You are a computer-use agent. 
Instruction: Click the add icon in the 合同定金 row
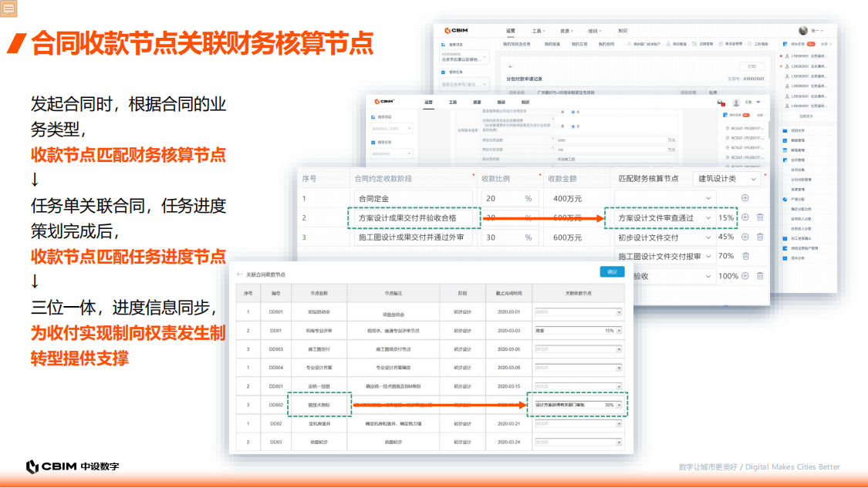[745, 198]
